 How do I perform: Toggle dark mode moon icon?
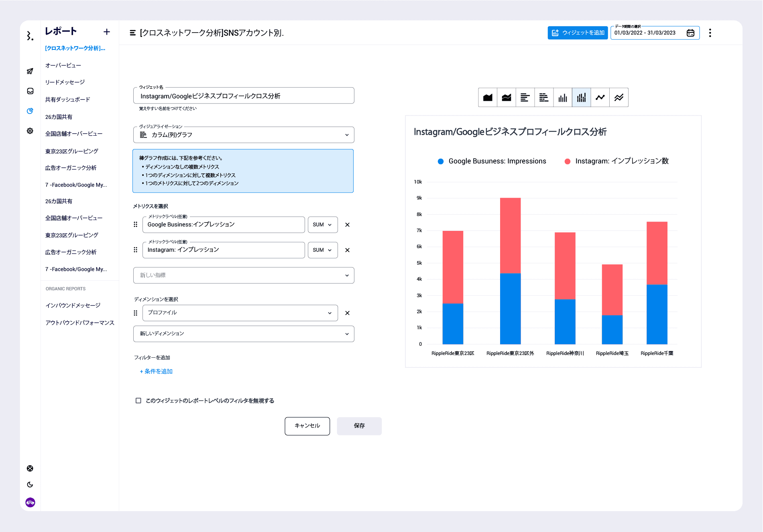point(30,485)
